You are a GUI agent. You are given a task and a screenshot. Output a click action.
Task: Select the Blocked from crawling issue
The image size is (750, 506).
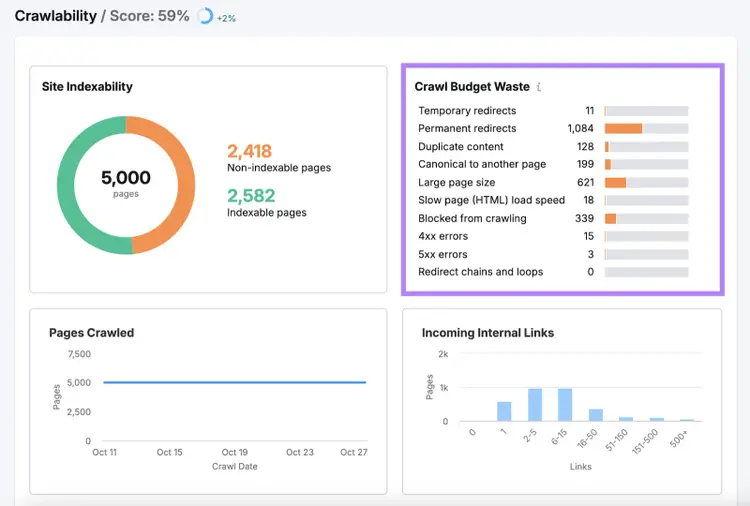pos(553,219)
